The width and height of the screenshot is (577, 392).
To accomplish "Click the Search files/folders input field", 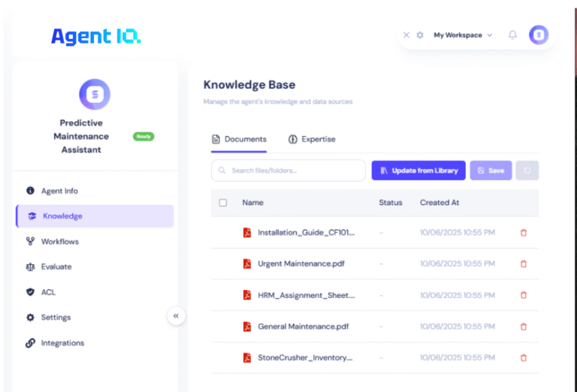I will point(288,170).
